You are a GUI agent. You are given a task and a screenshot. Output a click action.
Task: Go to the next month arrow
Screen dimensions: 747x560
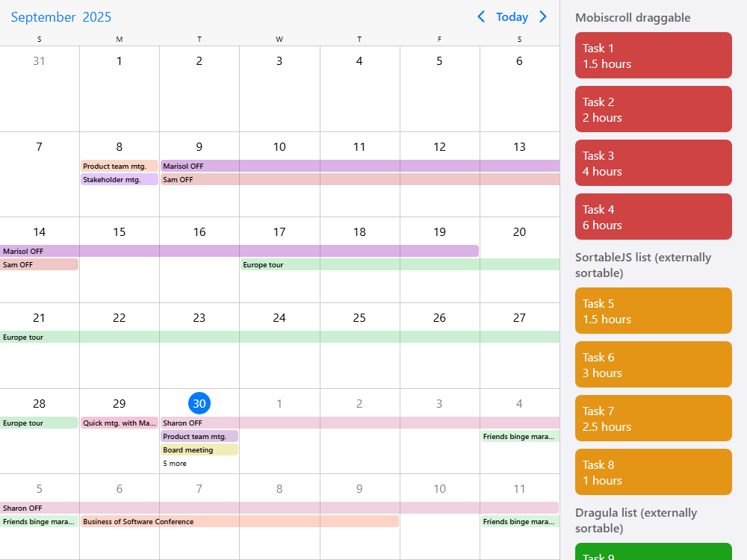(543, 16)
